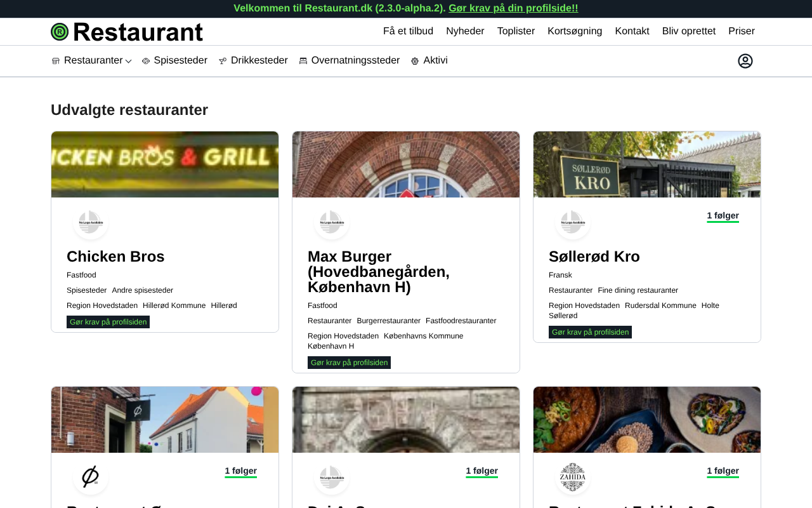The image size is (812, 508).
Task: Open the user profile account icon
Action: pyautogui.click(x=745, y=61)
